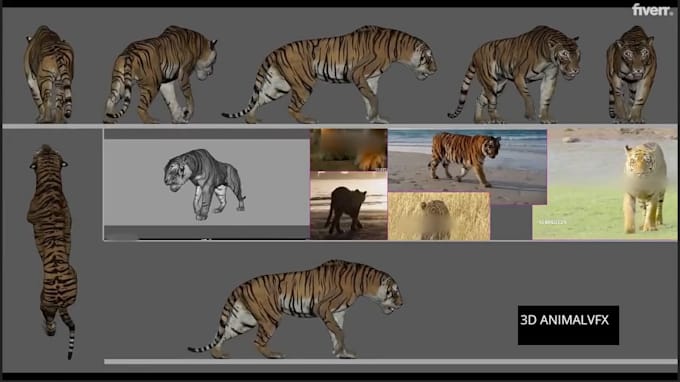Open the tiger paw close-up reference photo
This screenshot has width=680, height=382.
[349, 150]
